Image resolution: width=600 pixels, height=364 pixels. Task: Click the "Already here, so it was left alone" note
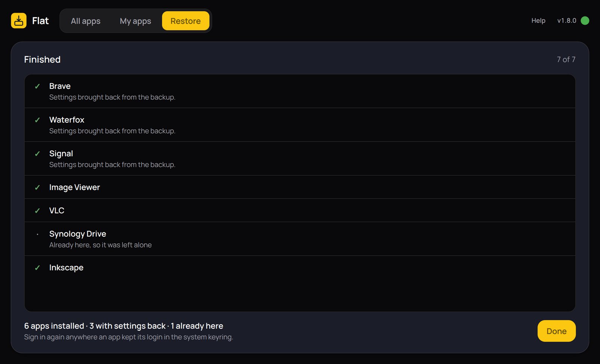coord(100,245)
